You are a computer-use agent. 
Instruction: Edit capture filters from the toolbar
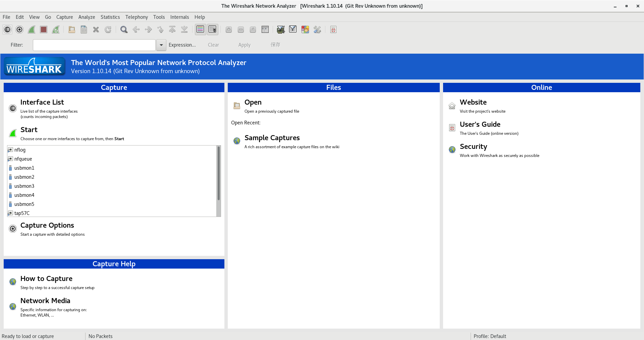(281, 30)
